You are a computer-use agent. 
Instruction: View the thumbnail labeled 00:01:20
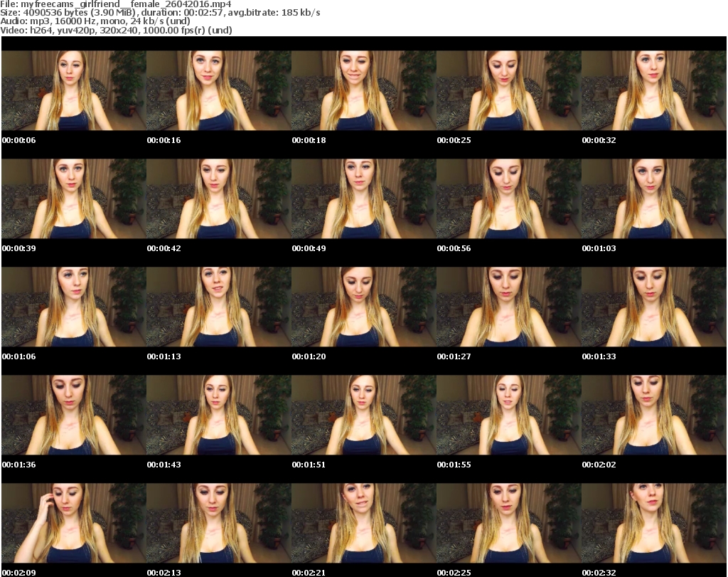[364, 307]
